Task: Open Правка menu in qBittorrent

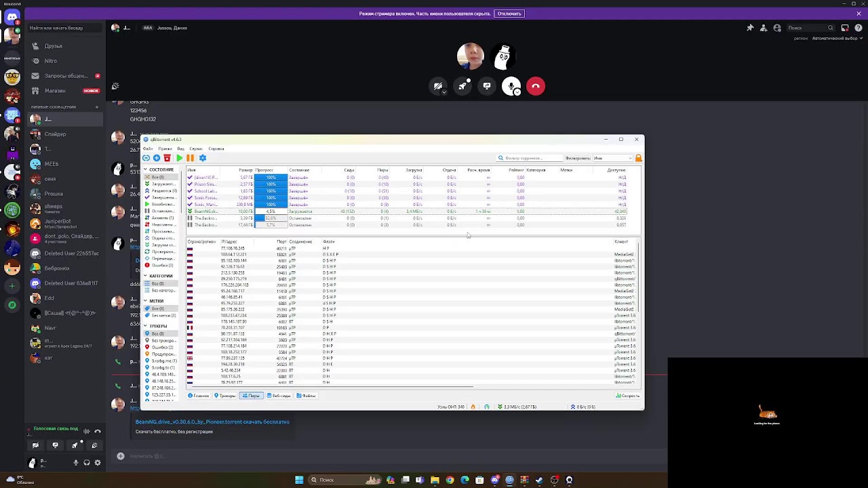Action: pyautogui.click(x=165, y=148)
